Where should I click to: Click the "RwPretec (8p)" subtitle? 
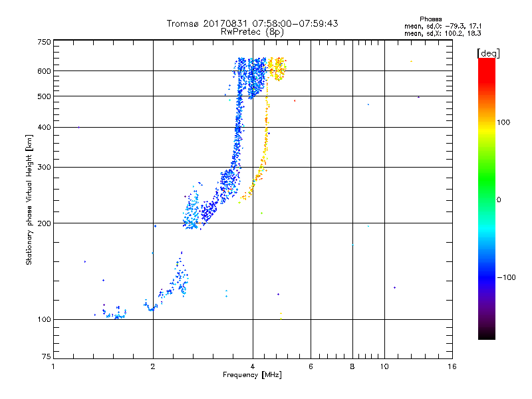(x=252, y=32)
